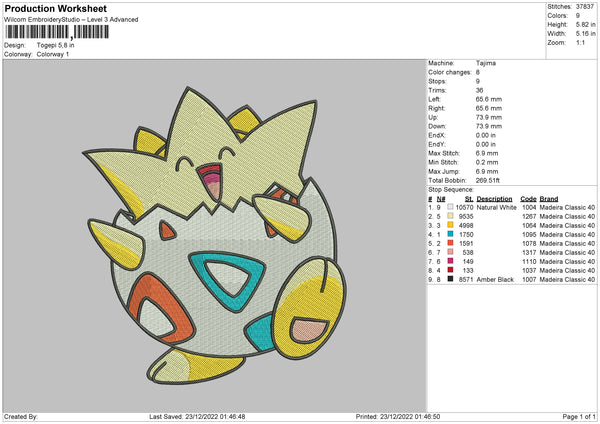Image resolution: width=600 pixels, height=424 pixels.
Task: Pick the yellow swatch for code 1064
Action: click(x=450, y=225)
